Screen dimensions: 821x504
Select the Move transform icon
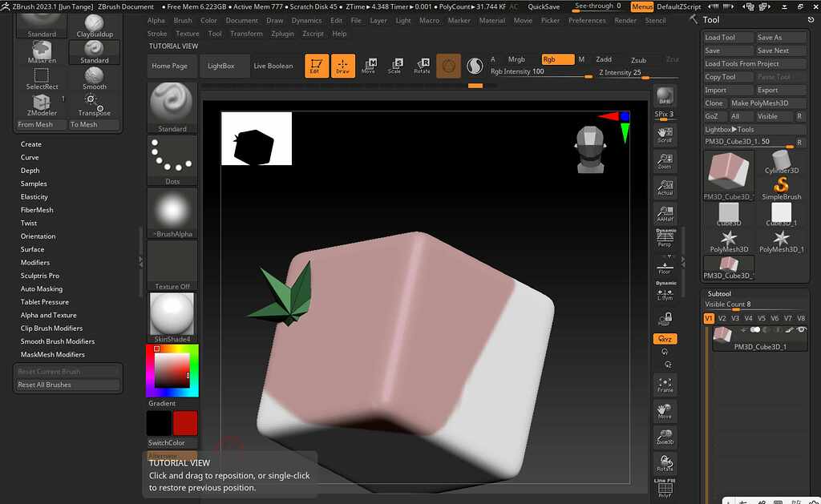[370, 66]
